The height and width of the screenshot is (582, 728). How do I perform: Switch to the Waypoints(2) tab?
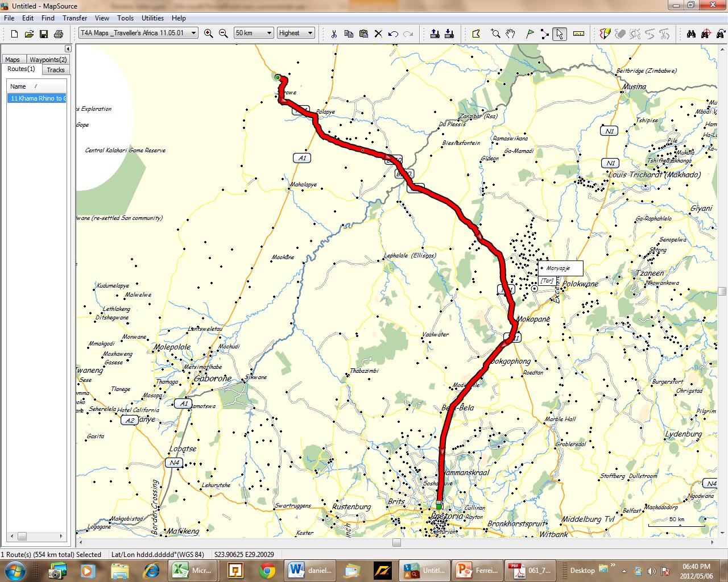click(x=48, y=60)
